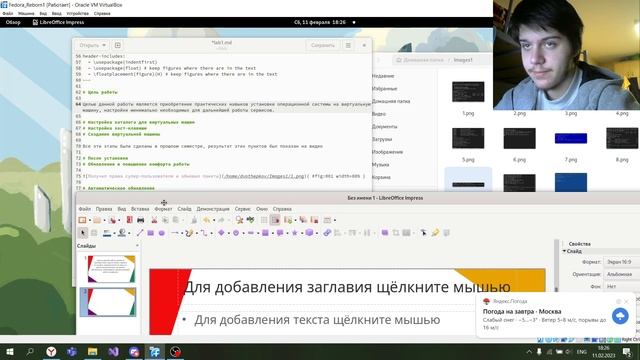Open the Сервис menu in Impress

pyautogui.click(x=242, y=209)
